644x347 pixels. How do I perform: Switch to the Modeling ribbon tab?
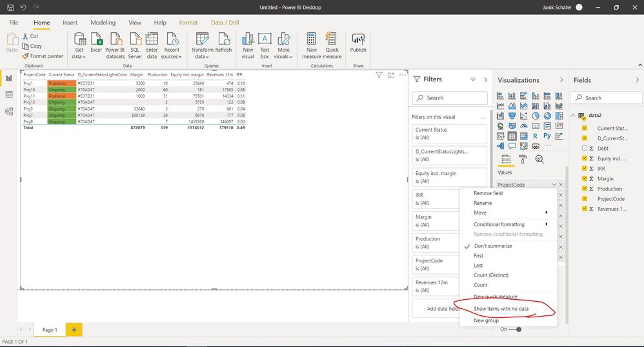tap(103, 23)
